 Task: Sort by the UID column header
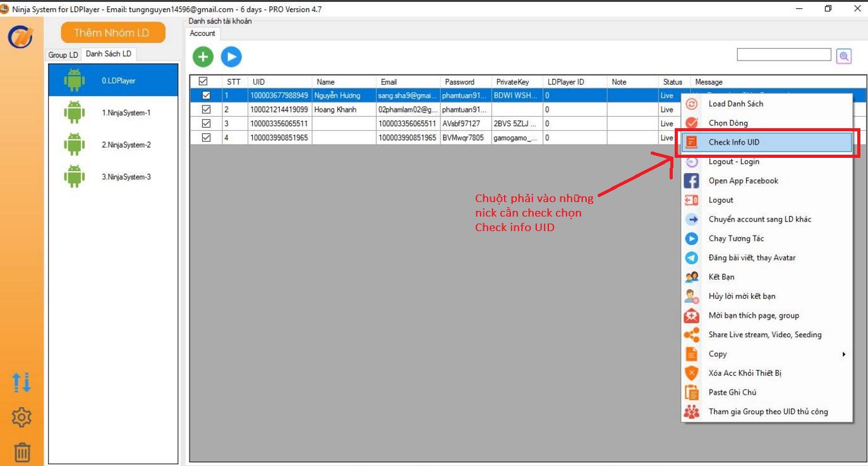pos(280,82)
